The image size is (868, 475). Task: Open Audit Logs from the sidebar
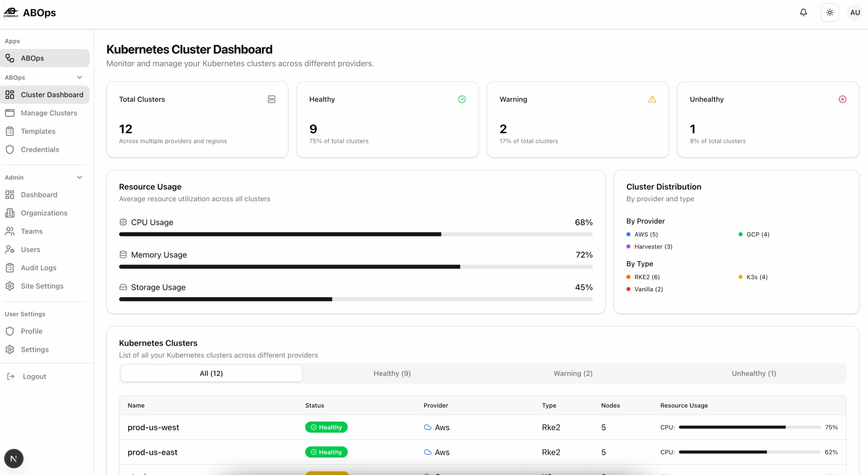point(38,268)
